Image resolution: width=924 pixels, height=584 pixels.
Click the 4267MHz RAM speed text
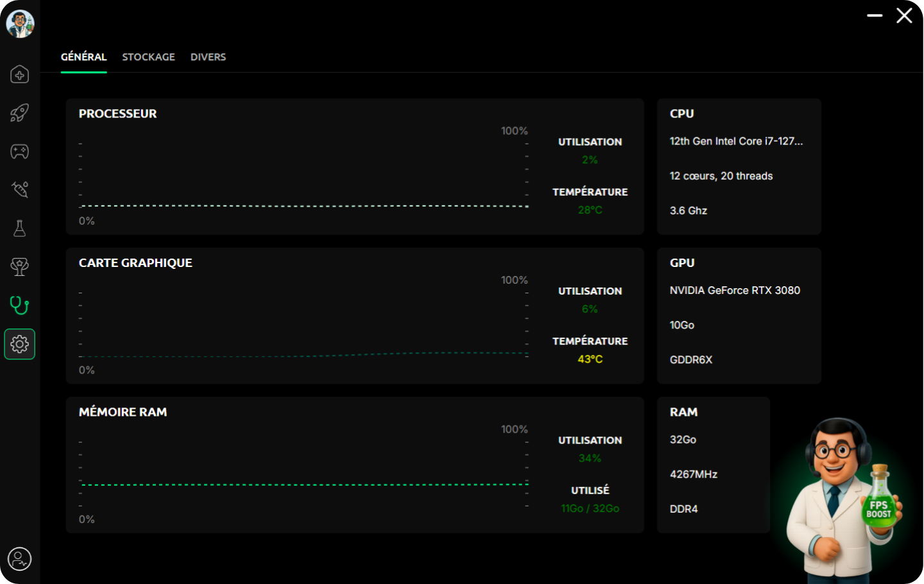[694, 474]
